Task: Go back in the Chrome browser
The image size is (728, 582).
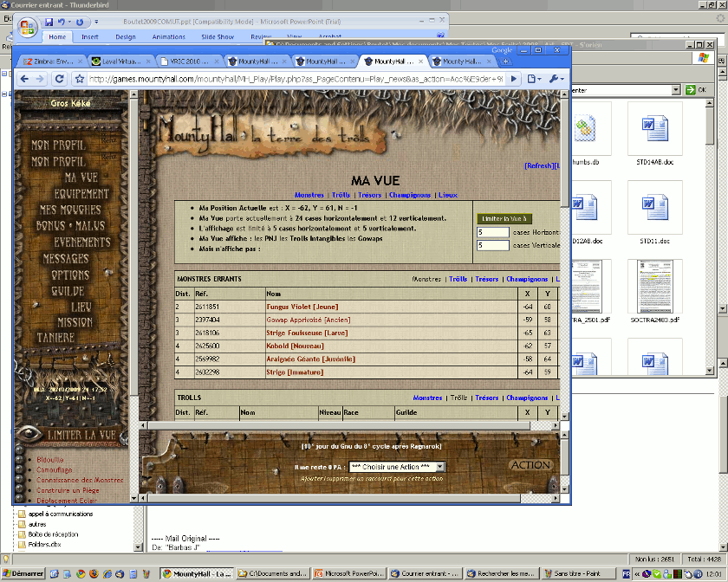Action: [x=24, y=79]
